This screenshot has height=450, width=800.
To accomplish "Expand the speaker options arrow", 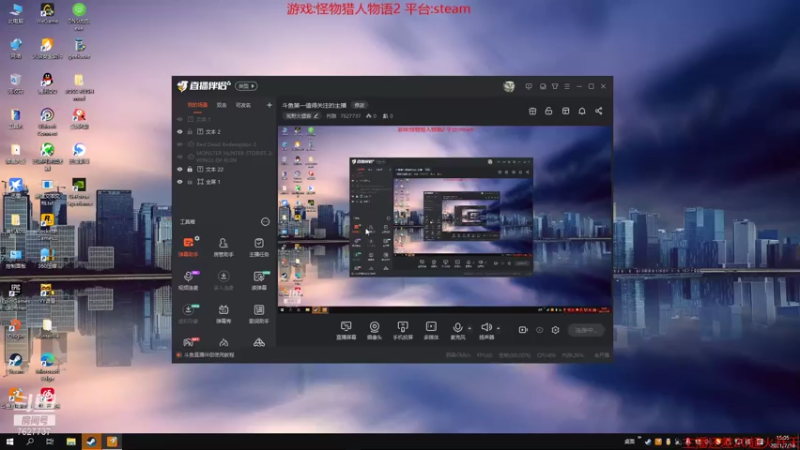I will coord(498,329).
